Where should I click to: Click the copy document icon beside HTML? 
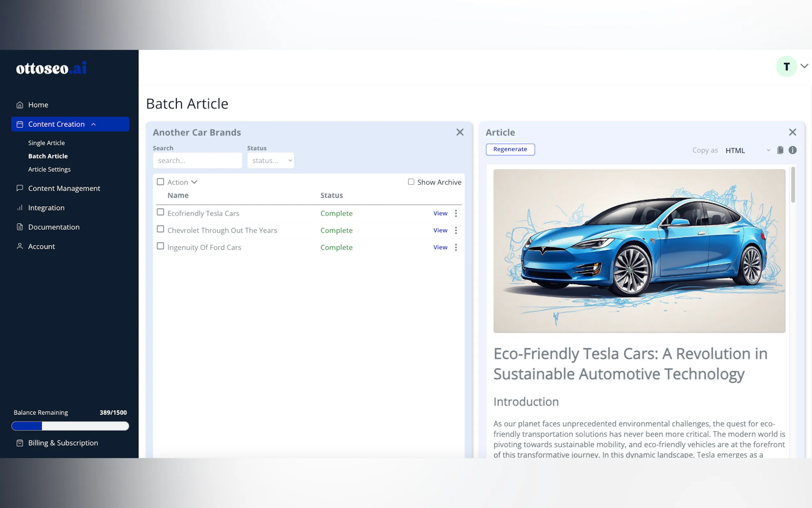pos(780,150)
